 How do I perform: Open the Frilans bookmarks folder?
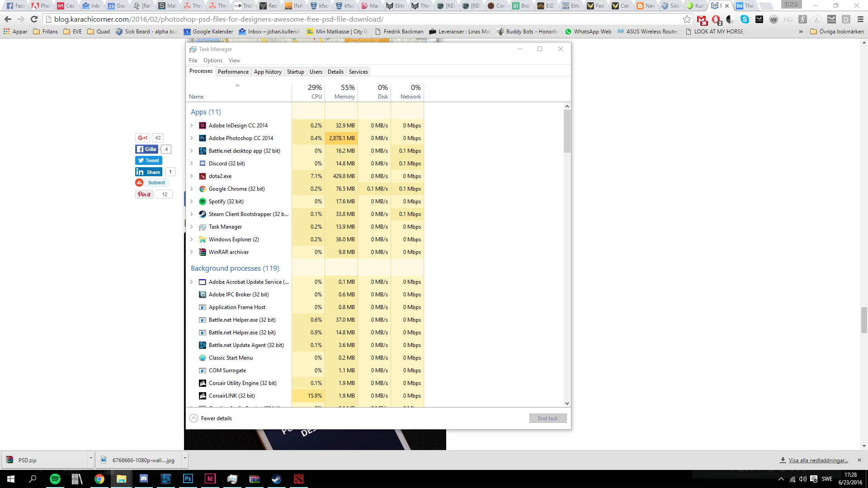pos(46,32)
